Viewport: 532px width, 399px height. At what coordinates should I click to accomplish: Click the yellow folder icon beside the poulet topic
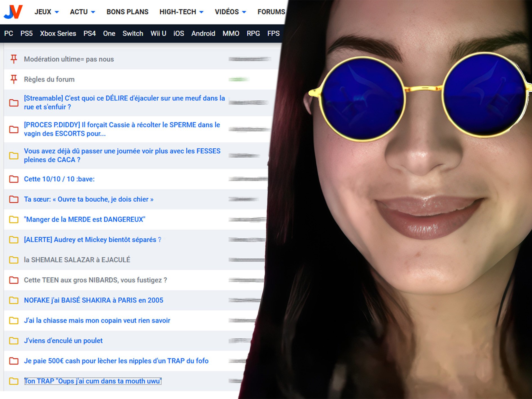point(13,340)
